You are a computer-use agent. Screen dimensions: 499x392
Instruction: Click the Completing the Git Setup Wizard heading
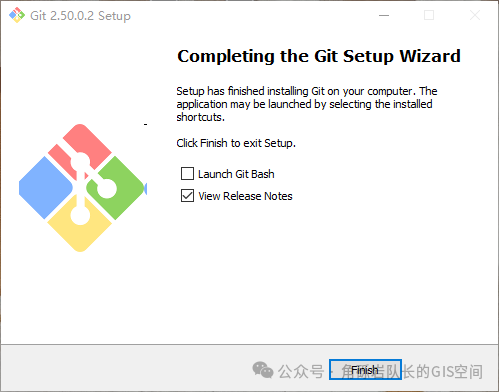[319, 56]
